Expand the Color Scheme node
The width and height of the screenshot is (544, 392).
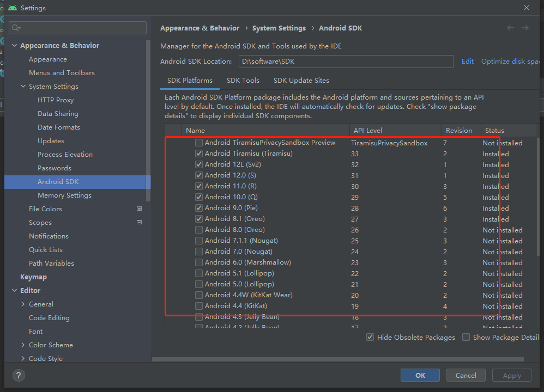(x=23, y=345)
